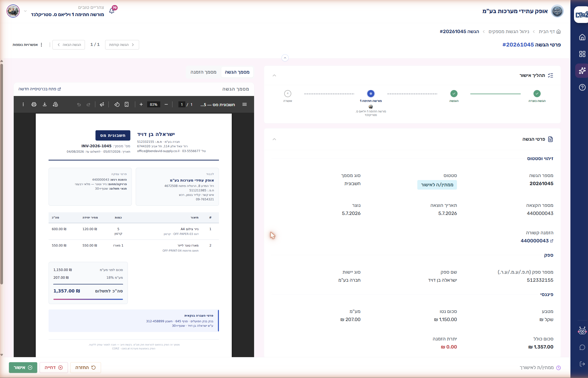Open document in new tab פתח בכרטיסייה חדשה
The height and width of the screenshot is (378, 588).
[x=40, y=89]
